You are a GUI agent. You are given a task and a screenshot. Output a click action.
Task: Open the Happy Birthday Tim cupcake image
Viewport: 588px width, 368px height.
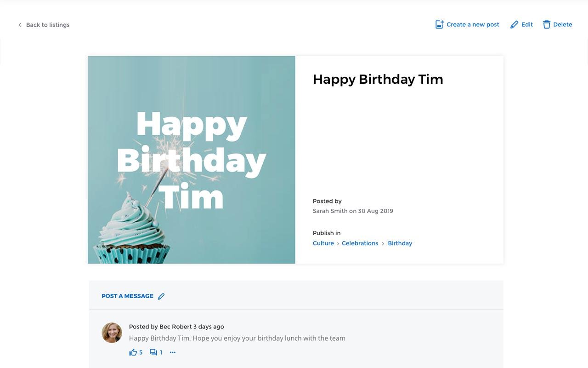coord(192,160)
